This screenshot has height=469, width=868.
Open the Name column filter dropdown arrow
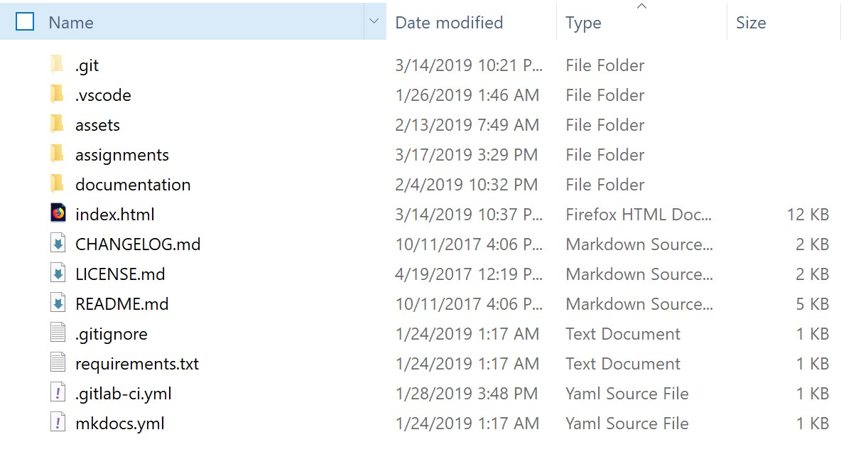click(x=374, y=22)
